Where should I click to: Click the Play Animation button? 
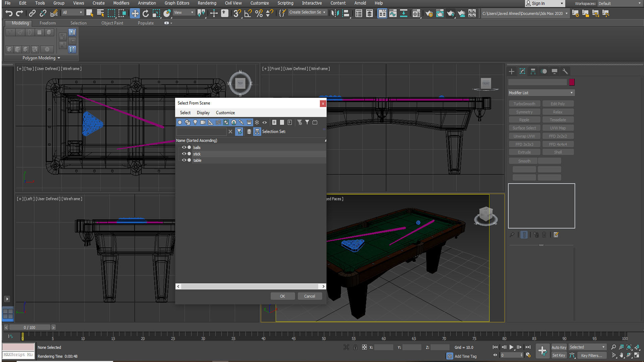(511, 347)
